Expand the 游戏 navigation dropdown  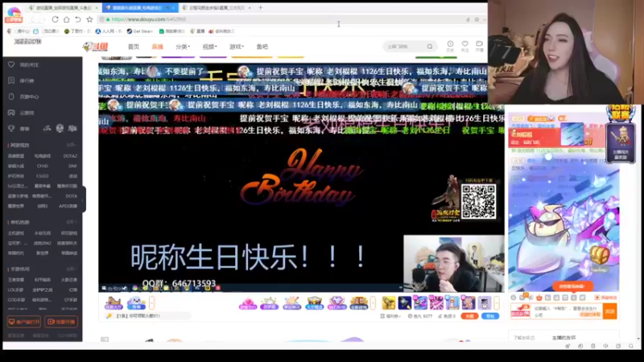(237, 47)
